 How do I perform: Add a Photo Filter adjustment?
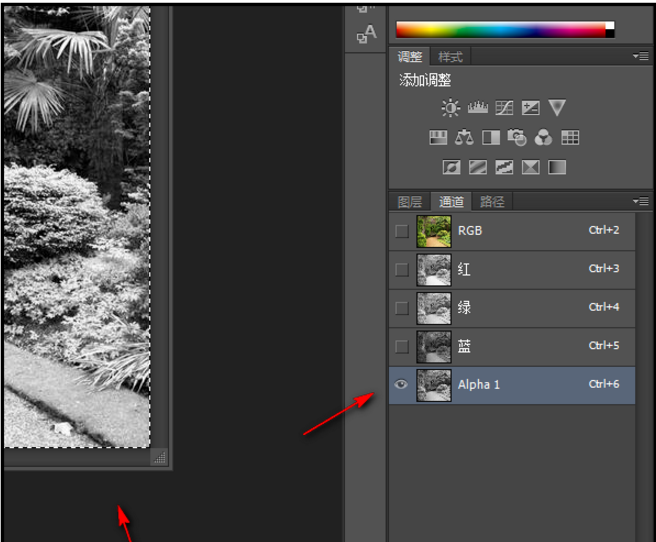pos(517,138)
